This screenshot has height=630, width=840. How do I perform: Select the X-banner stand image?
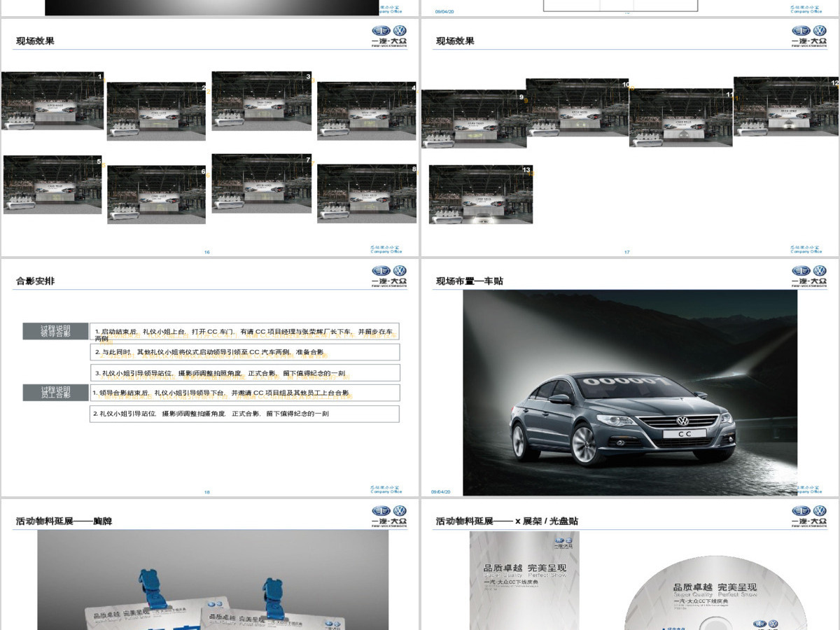click(x=524, y=580)
